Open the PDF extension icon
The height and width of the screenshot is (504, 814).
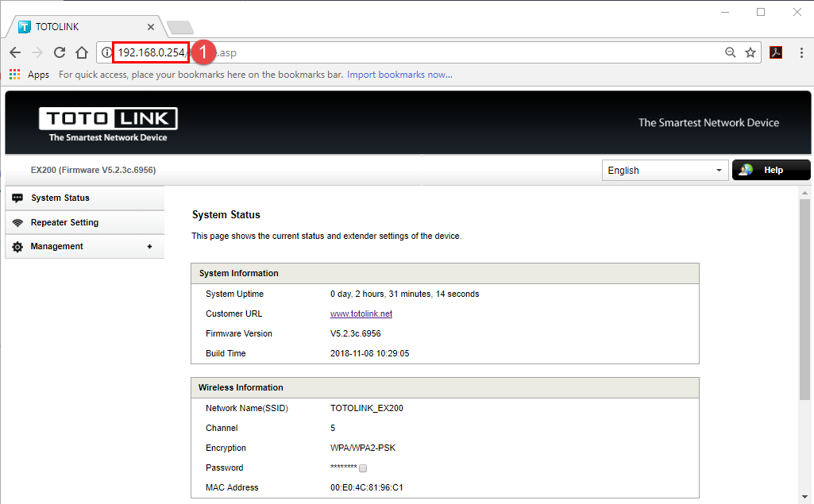click(x=776, y=52)
